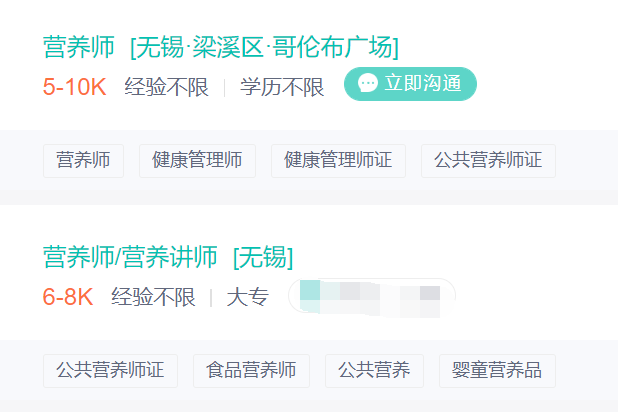Image resolution: width=618 pixels, height=412 pixels.
Task: Open the 营养师 无锡·梁溪区·哥伦布广场 job title
Action: pos(221,47)
